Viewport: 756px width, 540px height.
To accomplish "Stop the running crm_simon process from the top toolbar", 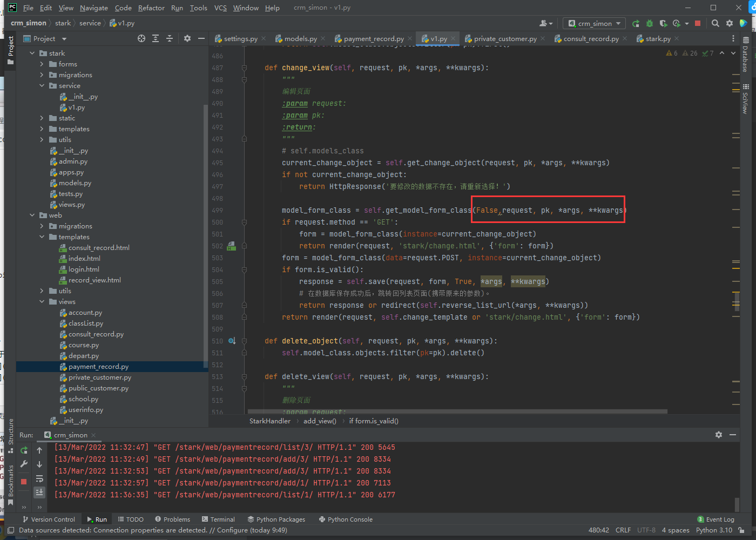I will click(698, 23).
